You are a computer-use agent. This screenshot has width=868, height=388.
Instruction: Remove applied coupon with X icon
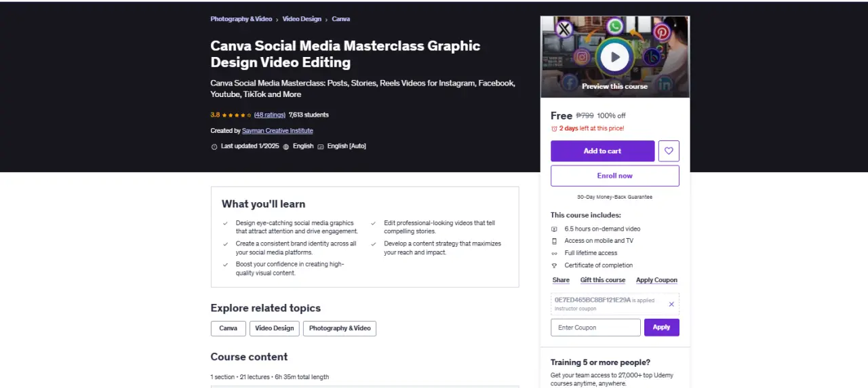point(671,304)
